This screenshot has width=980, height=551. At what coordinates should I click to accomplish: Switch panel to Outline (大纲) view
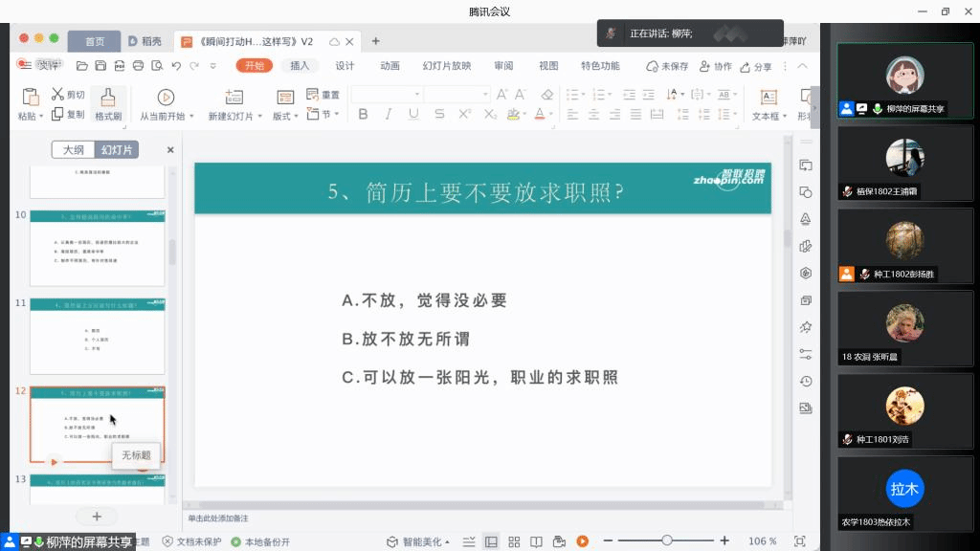(x=74, y=150)
